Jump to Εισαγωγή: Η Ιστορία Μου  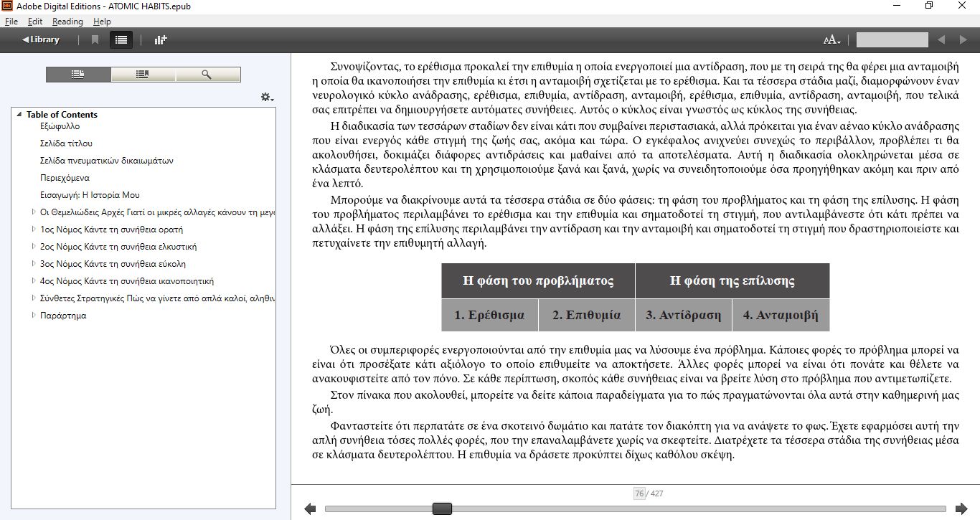click(90, 195)
